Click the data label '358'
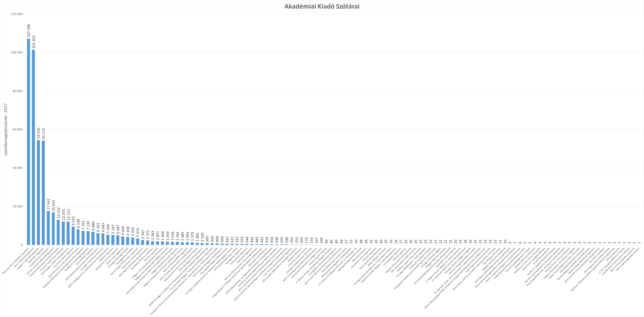 pos(272,240)
